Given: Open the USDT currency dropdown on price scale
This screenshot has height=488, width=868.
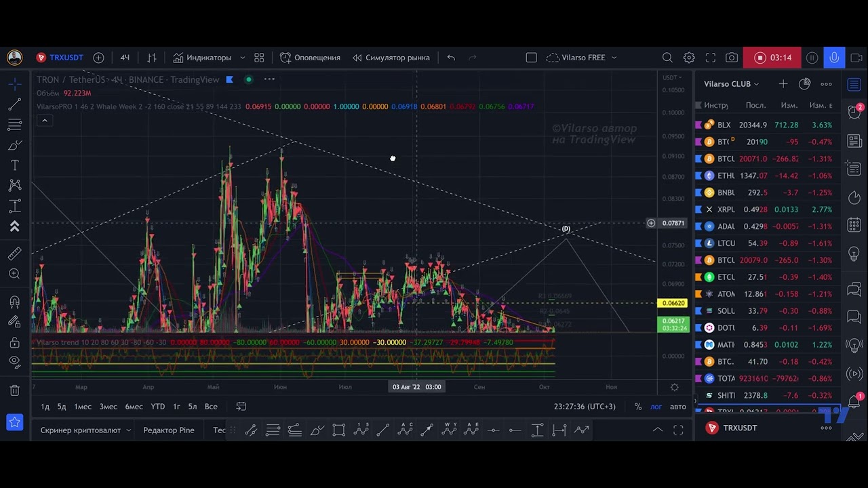Looking at the screenshot, I should coord(671,77).
